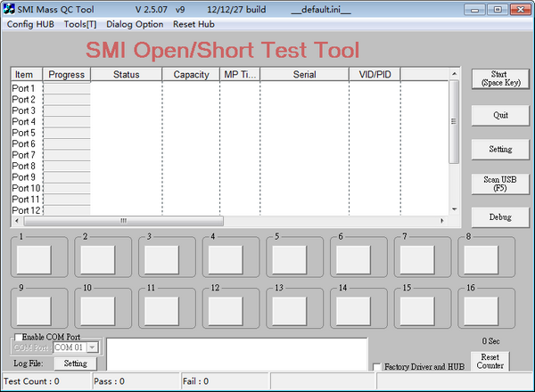
Task: Select the port 9 slot box
Action: click(x=34, y=310)
